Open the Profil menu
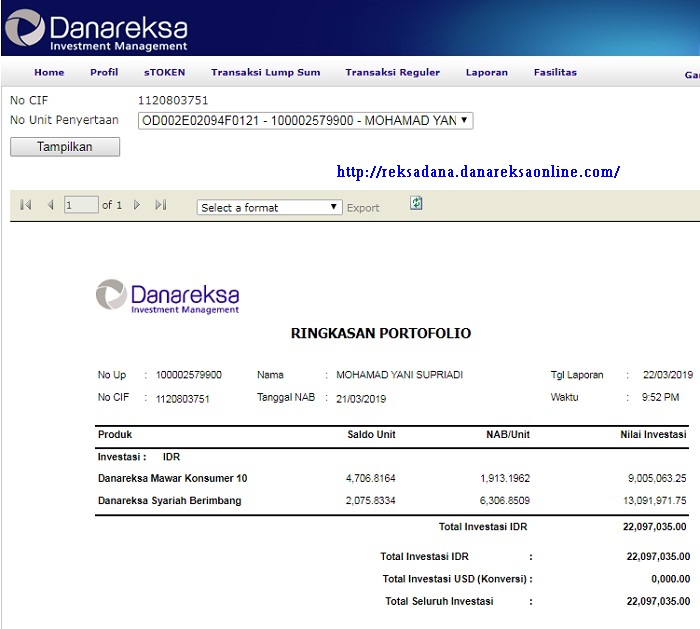The image size is (700, 629). pyautogui.click(x=104, y=73)
